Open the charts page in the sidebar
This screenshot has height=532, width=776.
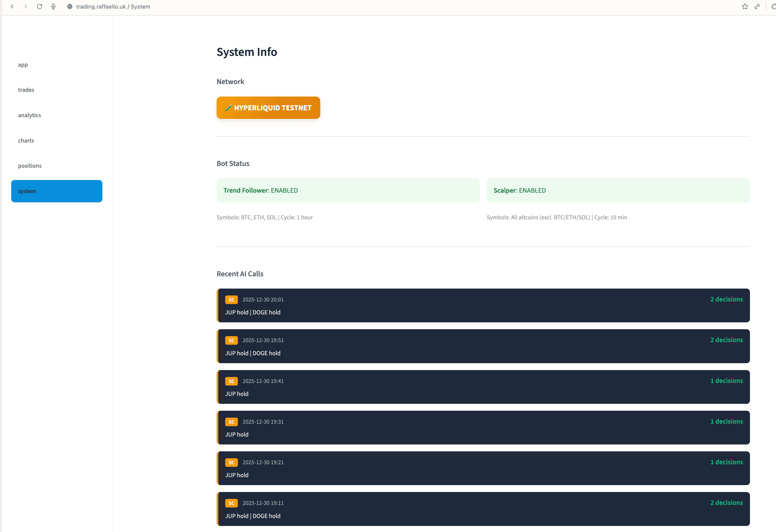coord(57,140)
